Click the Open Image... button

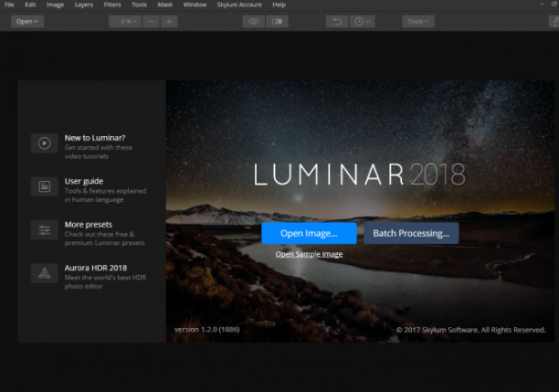coord(309,233)
